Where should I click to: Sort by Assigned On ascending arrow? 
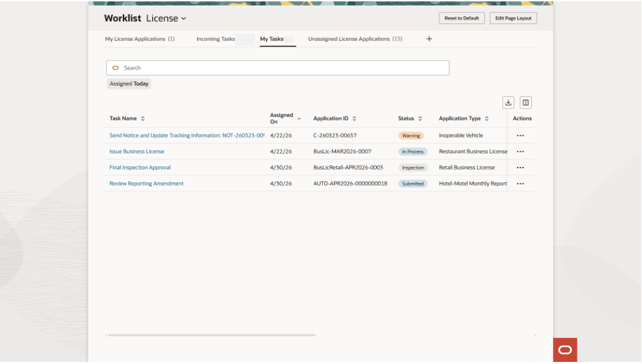pos(299,119)
